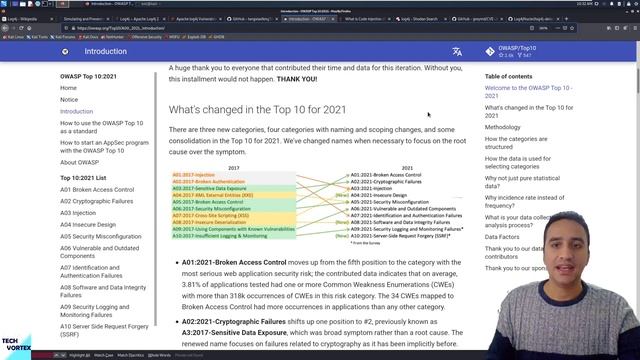This screenshot has height=360, width=640.
Task: Open A07 Identification and Authentication Failures
Action: point(91,271)
